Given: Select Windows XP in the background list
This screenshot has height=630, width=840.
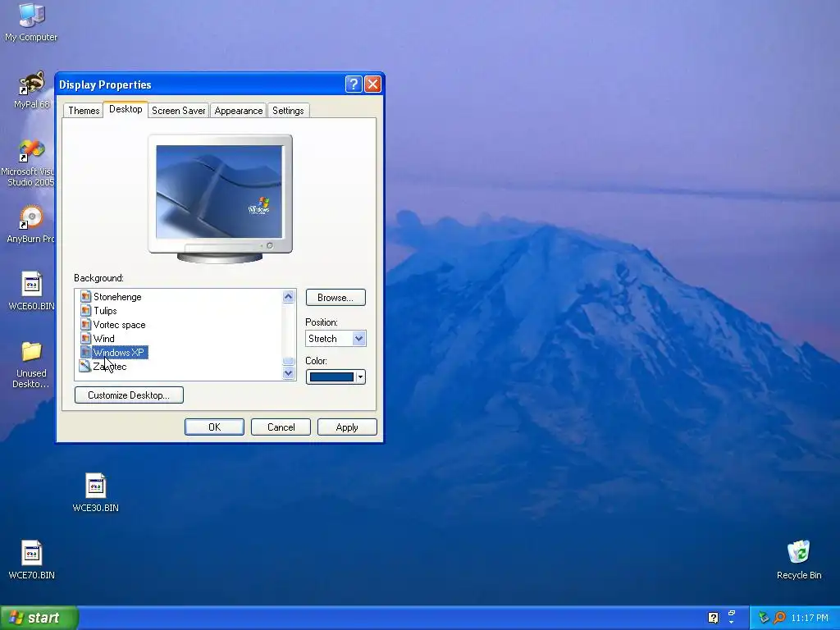Looking at the screenshot, I should coord(119,352).
